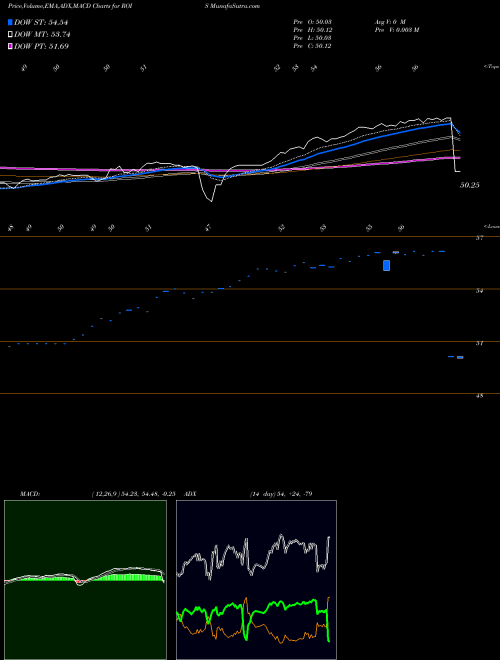The height and width of the screenshot is (660, 500).
Task: Click the 'MACD:' panel title
Action: click(x=30, y=494)
